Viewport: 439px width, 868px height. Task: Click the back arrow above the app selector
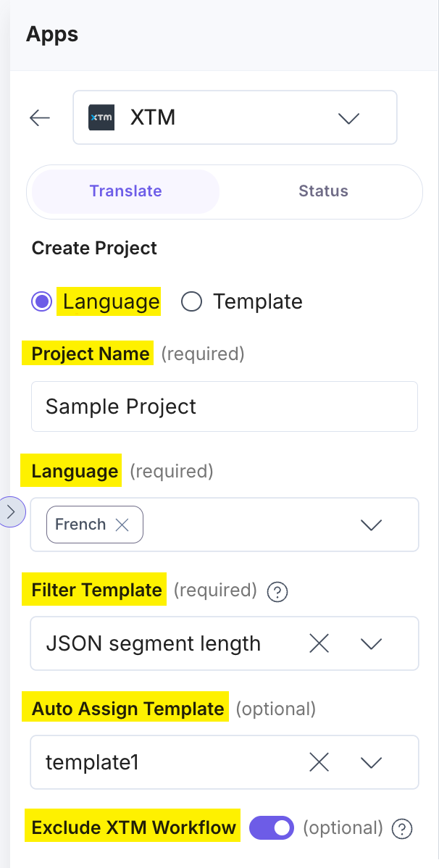click(x=40, y=117)
